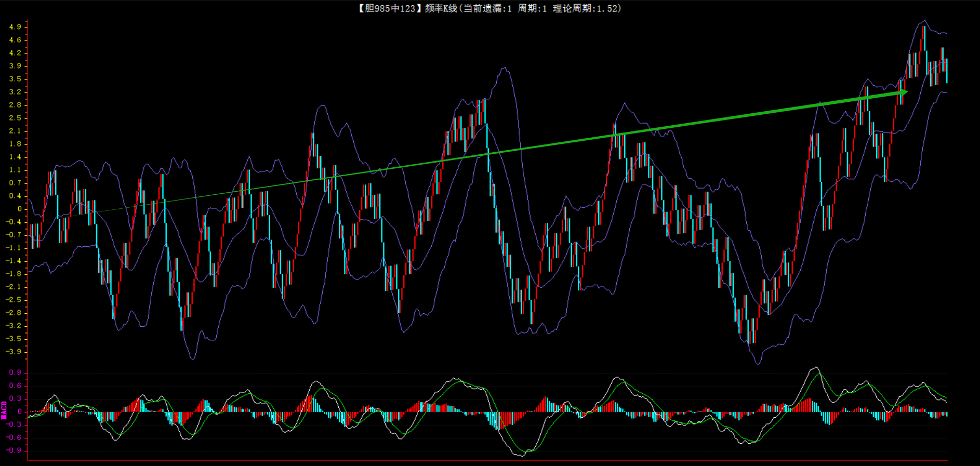Click the magenta 0.9 MACD axis label
The image size is (980, 466).
coord(15,372)
